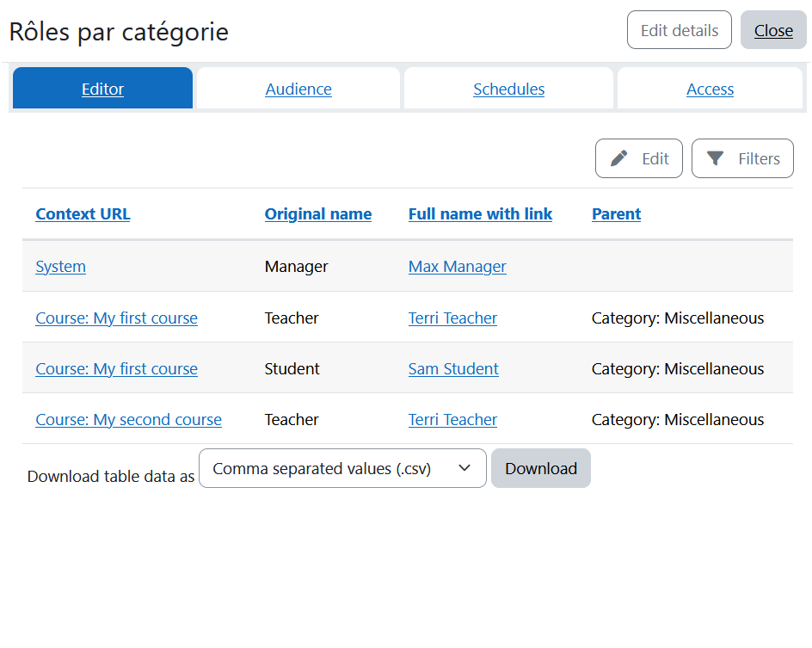Open Course: My first course in Student row
Image resolution: width=812 pixels, height=648 pixels.
coord(116,369)
